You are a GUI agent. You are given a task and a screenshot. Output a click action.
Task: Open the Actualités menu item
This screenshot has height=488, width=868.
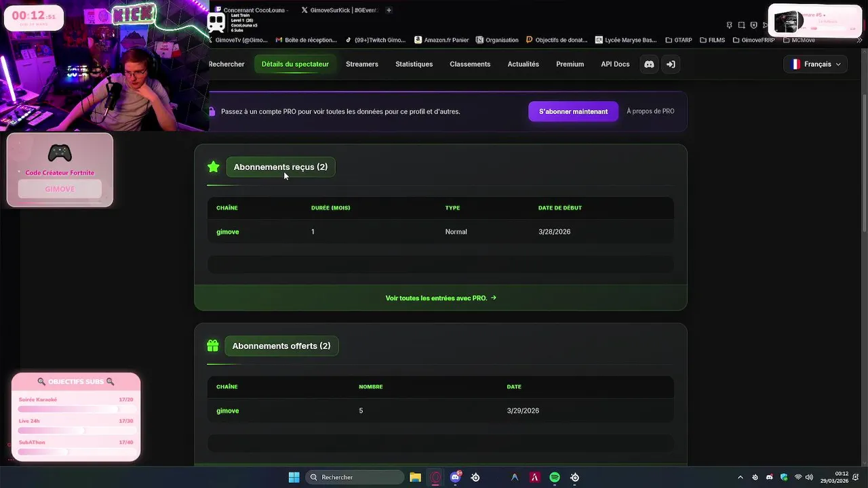[x=524, y=64]
